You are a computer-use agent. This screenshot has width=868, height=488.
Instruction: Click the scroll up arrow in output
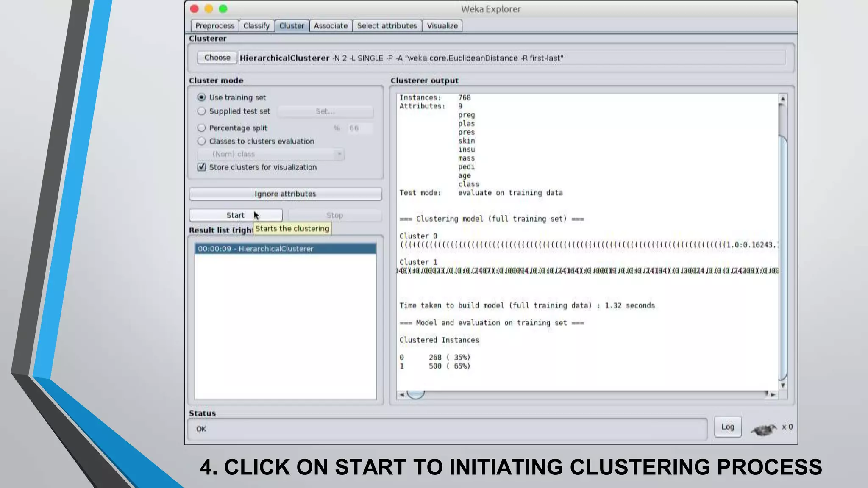783,99
